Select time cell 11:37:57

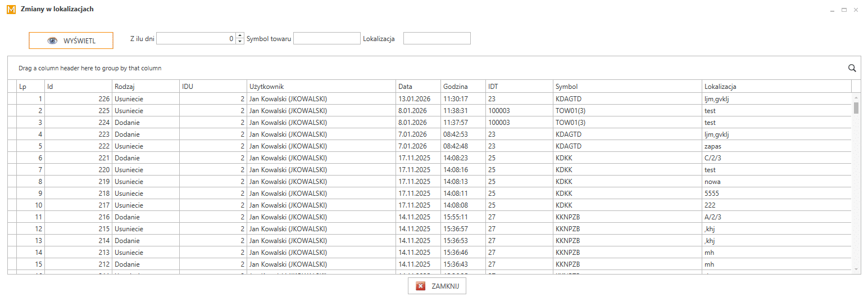click(x=463, y=123)
